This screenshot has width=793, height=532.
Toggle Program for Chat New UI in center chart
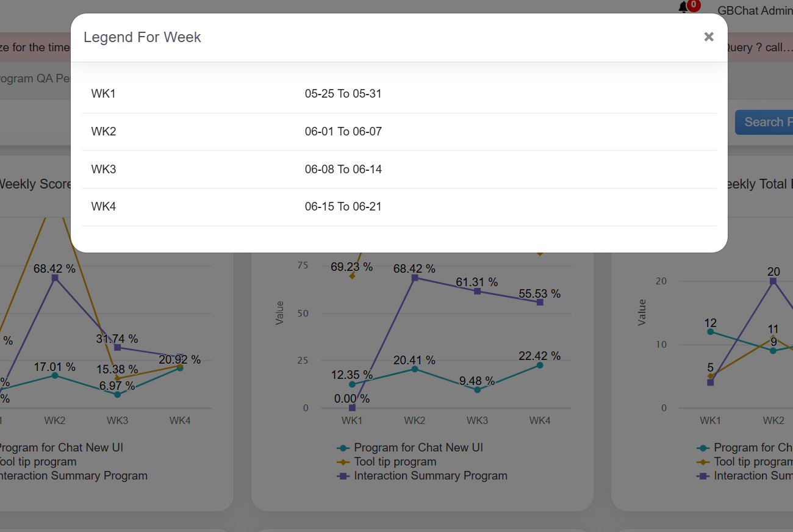pos(418,448)
